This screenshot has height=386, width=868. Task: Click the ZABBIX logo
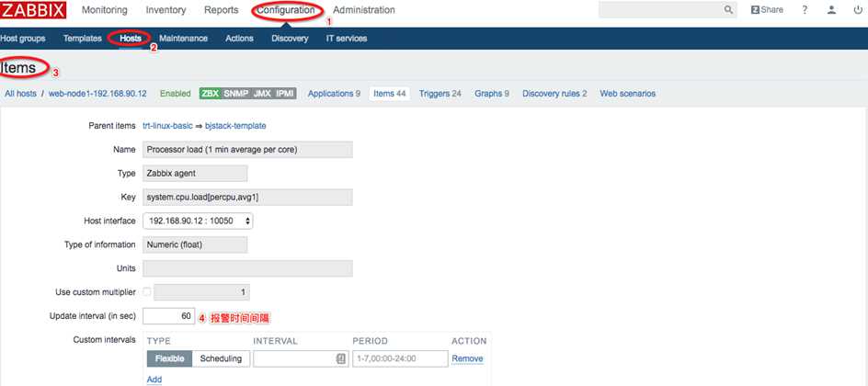[x=33, y=10]
